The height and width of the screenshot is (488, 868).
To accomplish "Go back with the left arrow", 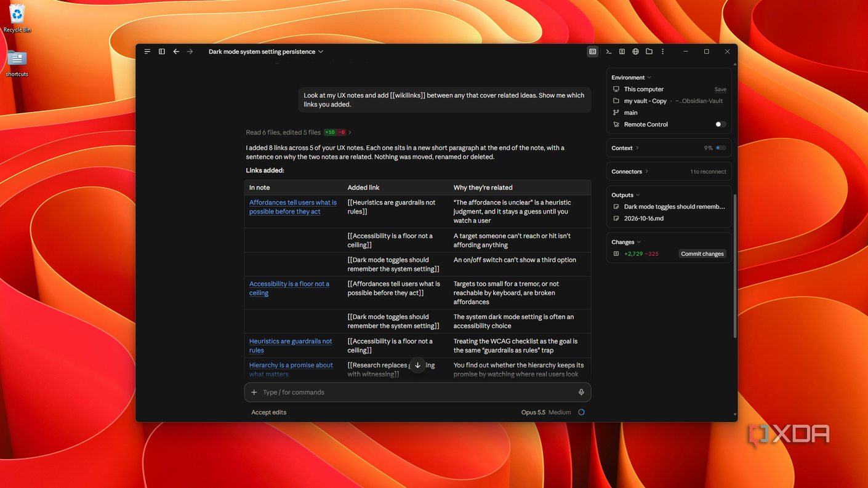I will pyautogui.click(x=176, y=52).
